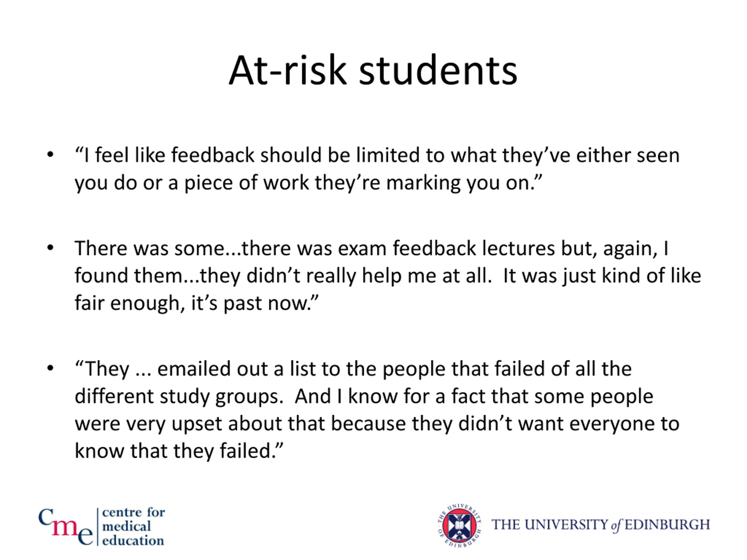Click the third bullet point marker
This screenshot has width=747, height=560.
[50, 368]
